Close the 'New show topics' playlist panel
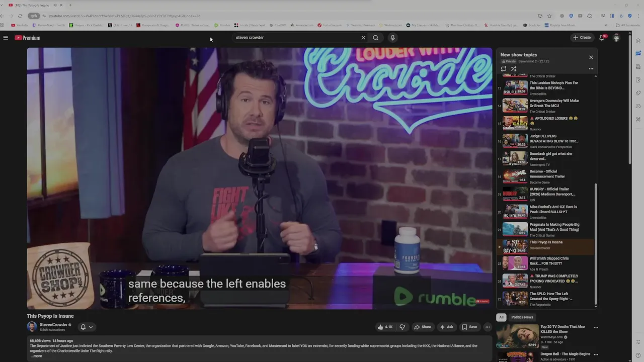 [x=591, y=57]
